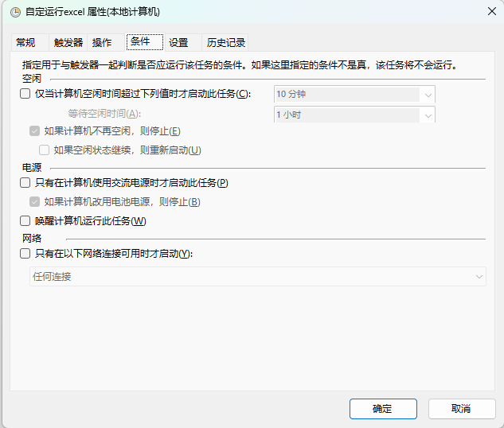Expand the 1 小时 wait-for-idle dropdown
Screen dimensions: 504x428
tap(354, 115)
